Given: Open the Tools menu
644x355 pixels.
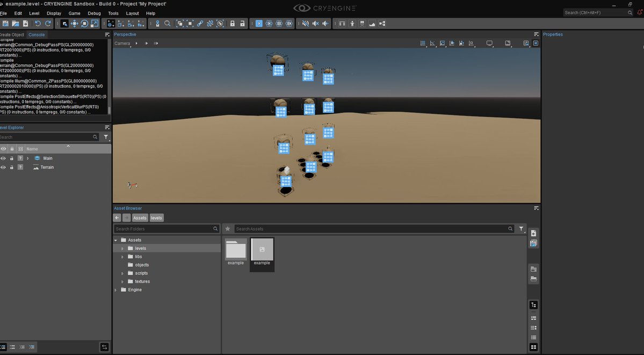Looking at the screenshot, I should [113, 13].
